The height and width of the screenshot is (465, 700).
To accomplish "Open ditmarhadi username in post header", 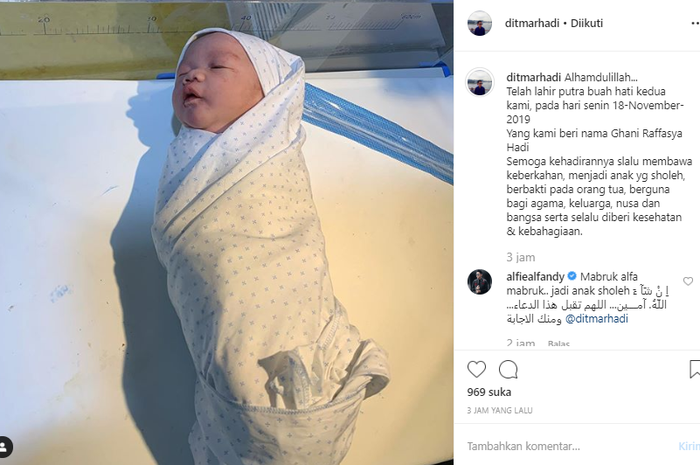I will tap(532, 23).
